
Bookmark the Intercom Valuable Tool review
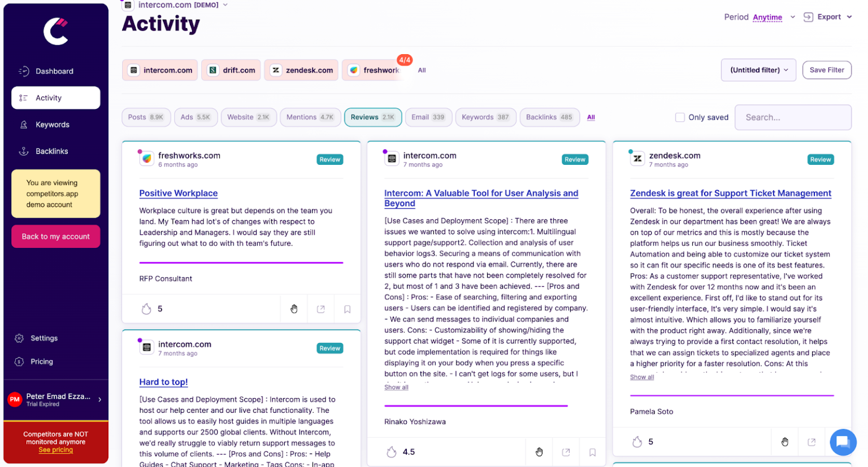pos(592,452)
